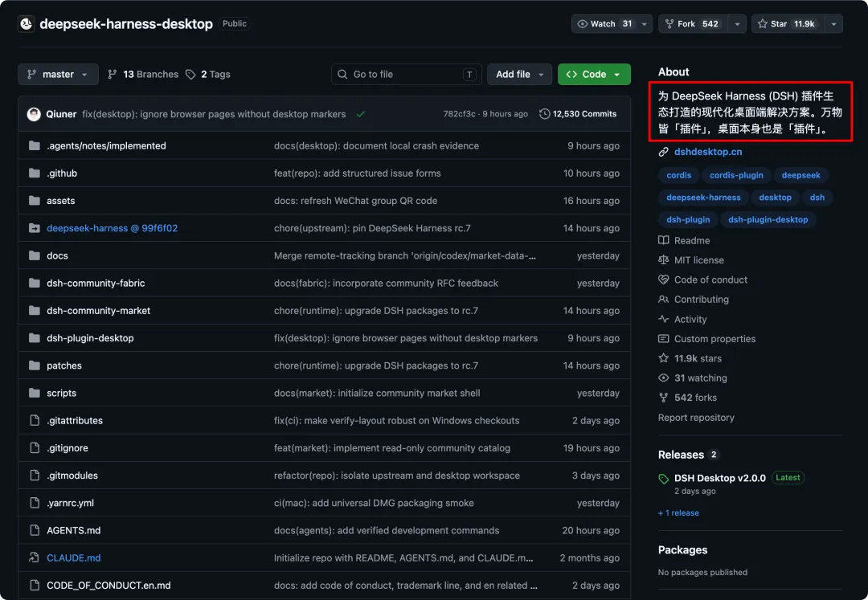Open the CLAUDE.md file link
Image resolution: width=868 pixels, height=600 pixels.
pos(74,557)
